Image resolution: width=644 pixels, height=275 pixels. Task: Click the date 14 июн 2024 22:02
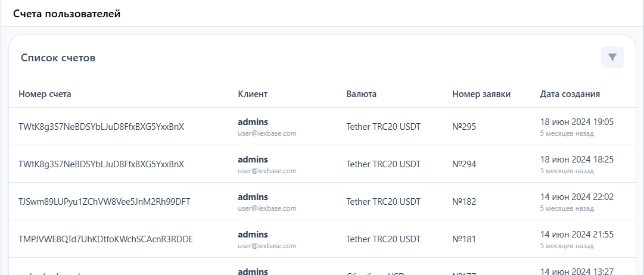click(576, 197)
